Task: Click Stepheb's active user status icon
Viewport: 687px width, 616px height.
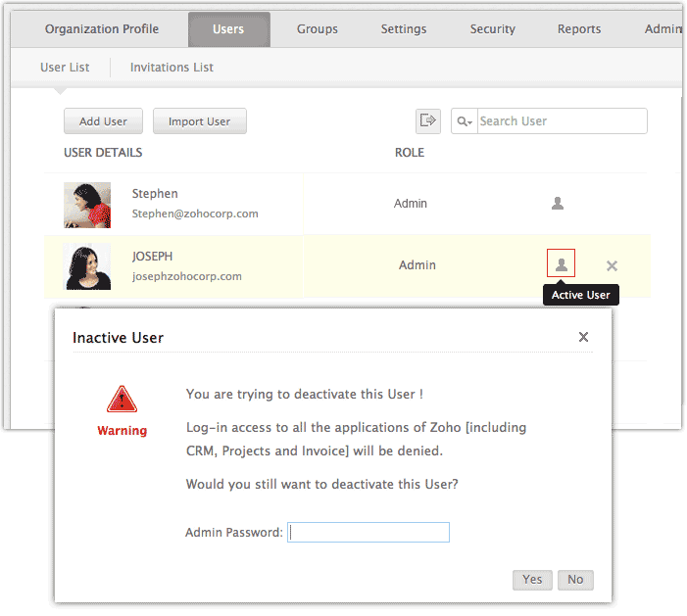Action: 558,204
